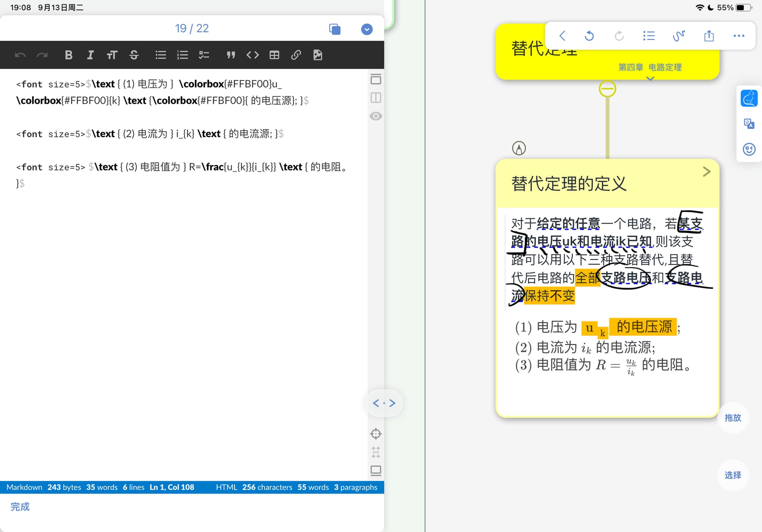Open the outline list view
This screenshot has width=762, height=532.
click(x=649, y=36)
